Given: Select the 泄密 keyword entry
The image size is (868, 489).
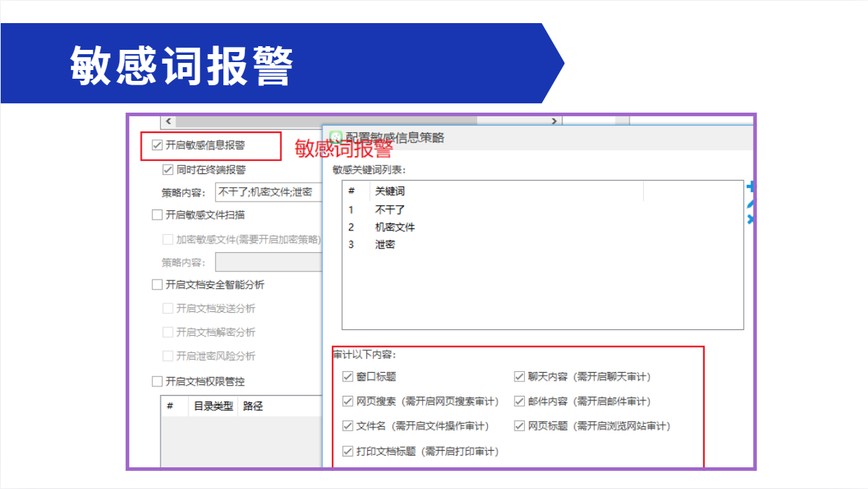Looking at the screenshot, I should tap(385, 244).
